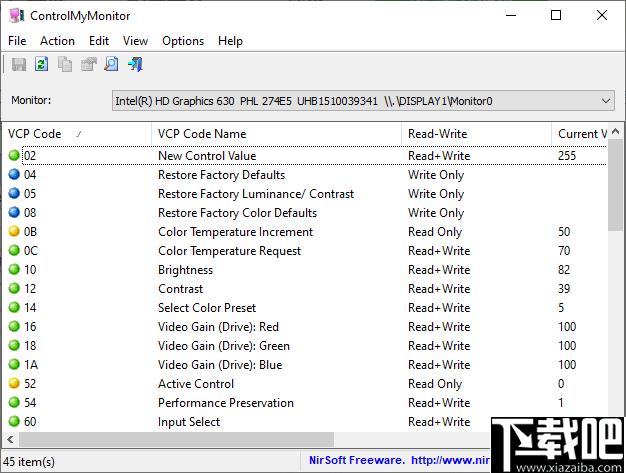Image resolution: width=626 pixels, height=473 pixels.
Task: Click blue status icon of row 08
Action: click(x=14, y=212)
